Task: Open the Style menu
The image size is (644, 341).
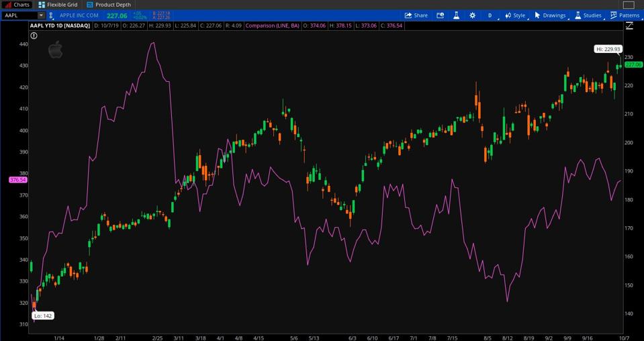Action: click(516, 15)
